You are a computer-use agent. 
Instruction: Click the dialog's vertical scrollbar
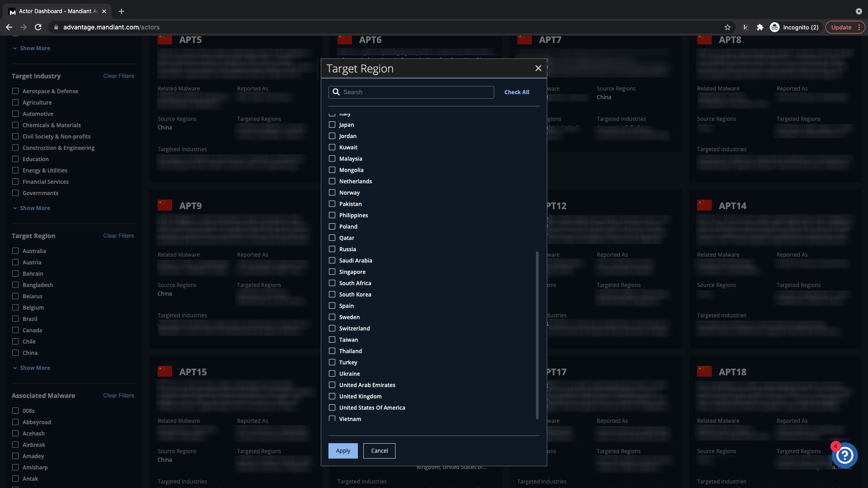(x=537, y=335)
